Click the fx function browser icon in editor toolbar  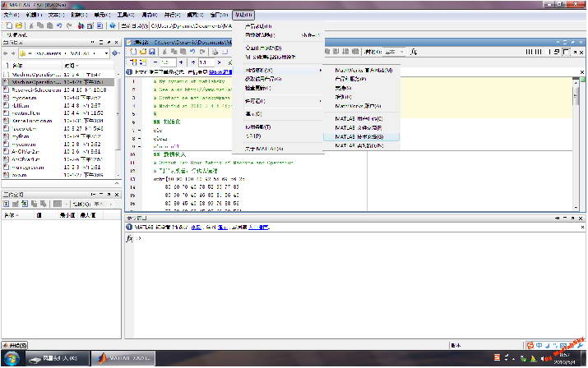[x=413, y=52]
